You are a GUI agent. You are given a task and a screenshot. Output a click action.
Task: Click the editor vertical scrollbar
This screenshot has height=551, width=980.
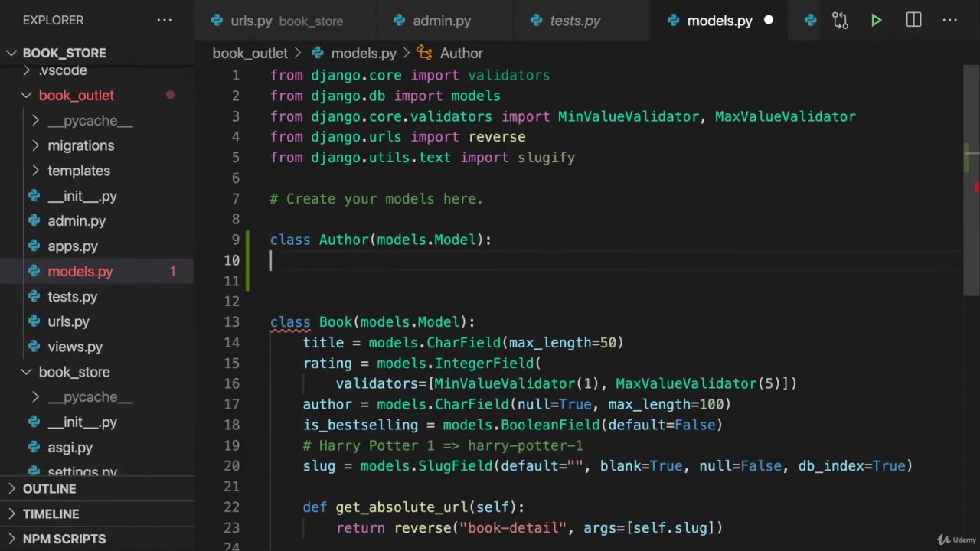point(971,222)
